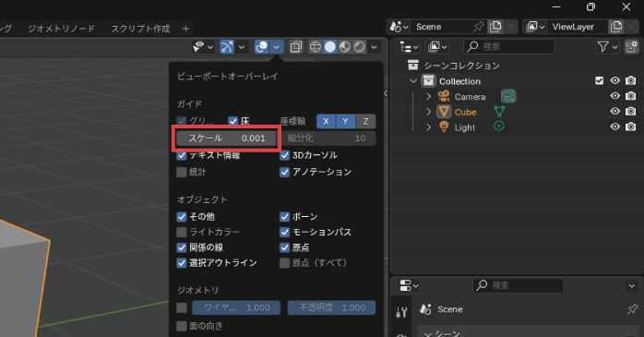Toggle the Y axis display button
Viewport: 644px width, 337px height.
(x=346, y=121)
